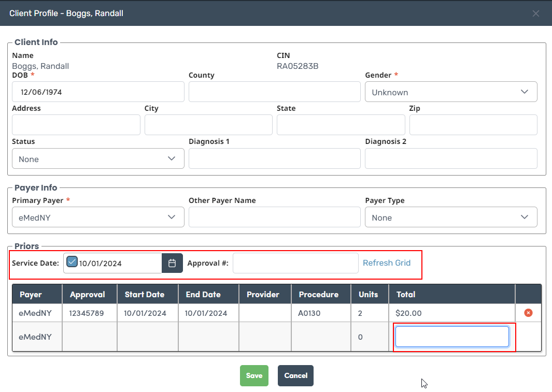
Task: Toggle the Service Date checkbox
Action: click(73, 262)
